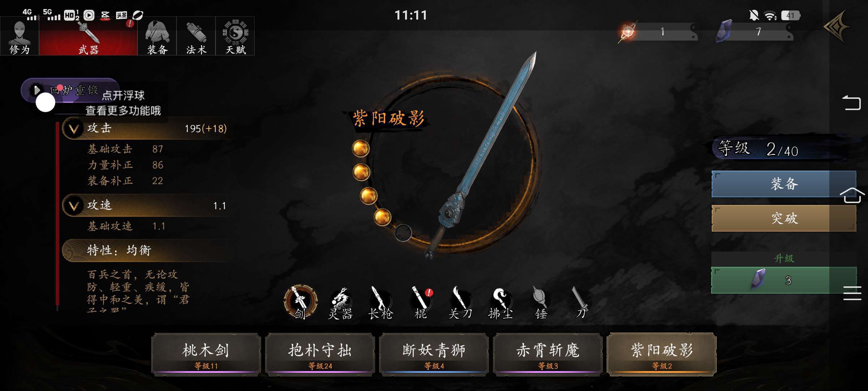Expand the 特性：均衡 trait description

coord(145,250)
